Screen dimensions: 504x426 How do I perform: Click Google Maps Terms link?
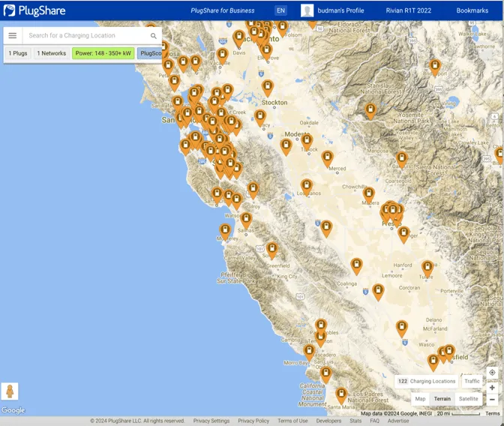493,413
